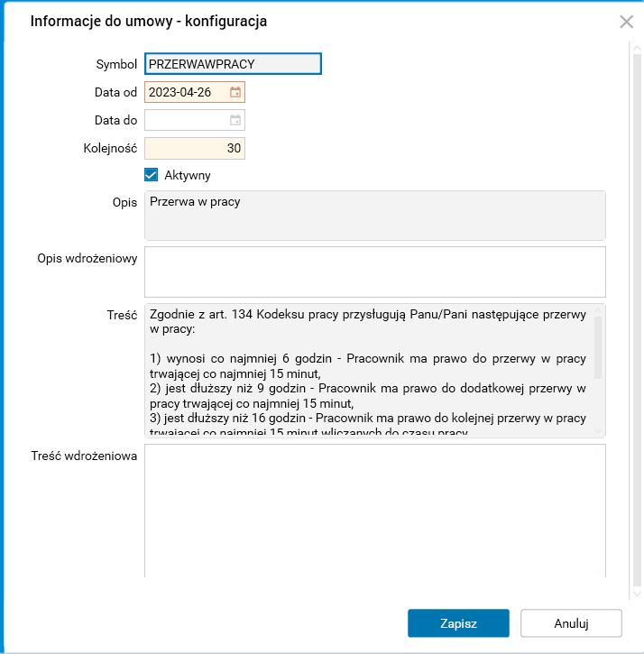
Task: Open the Data do calendar picker
Action: [x=235, y=120]
